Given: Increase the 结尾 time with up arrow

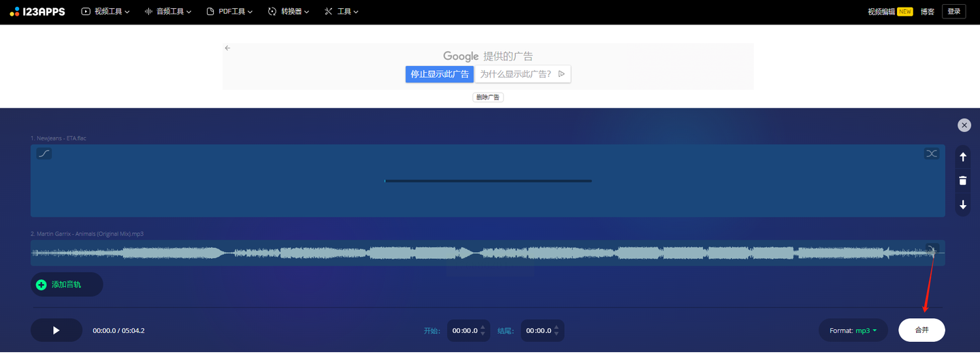Looking at the screenshot, I should [x=557, y=327].
